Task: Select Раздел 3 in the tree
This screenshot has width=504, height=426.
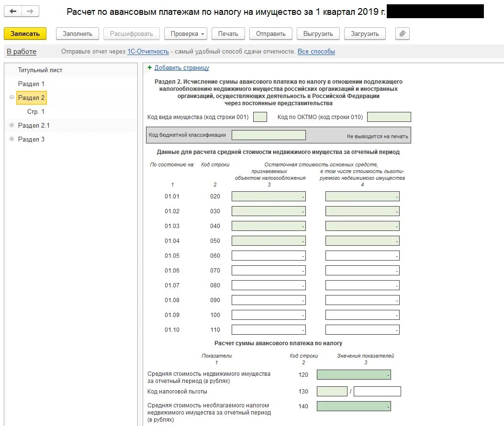Action: click(31, 139)
